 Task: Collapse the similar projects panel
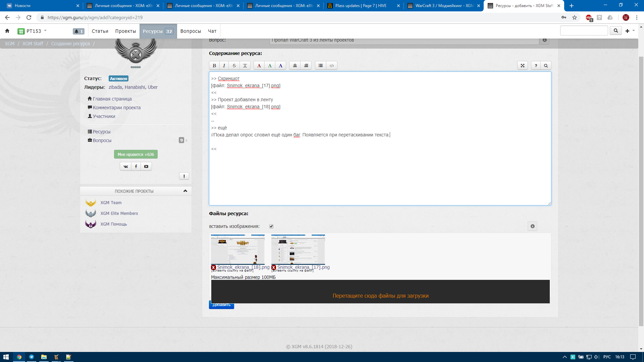point(185,191)
